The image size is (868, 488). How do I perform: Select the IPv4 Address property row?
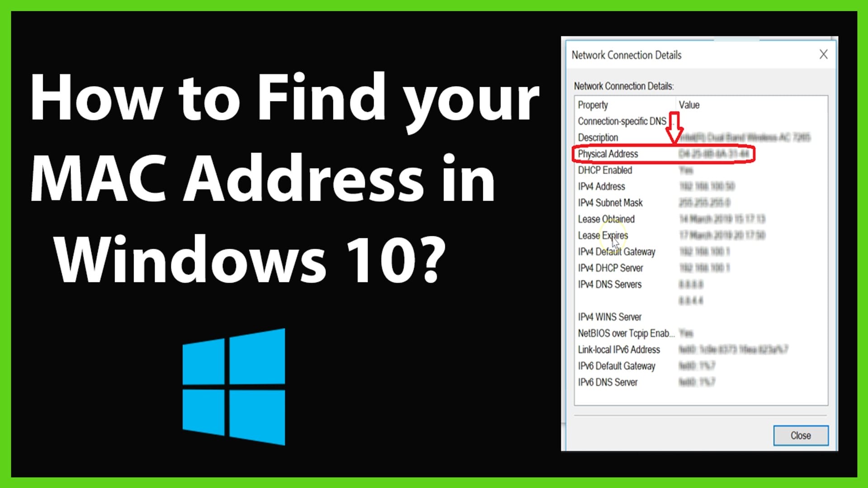click(656, 186)
